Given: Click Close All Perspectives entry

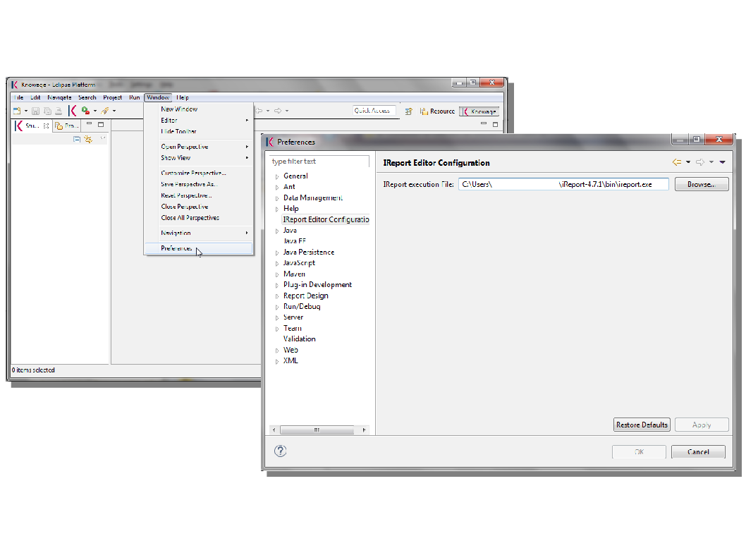Looking at the screenshot, I should pos(199,218).
